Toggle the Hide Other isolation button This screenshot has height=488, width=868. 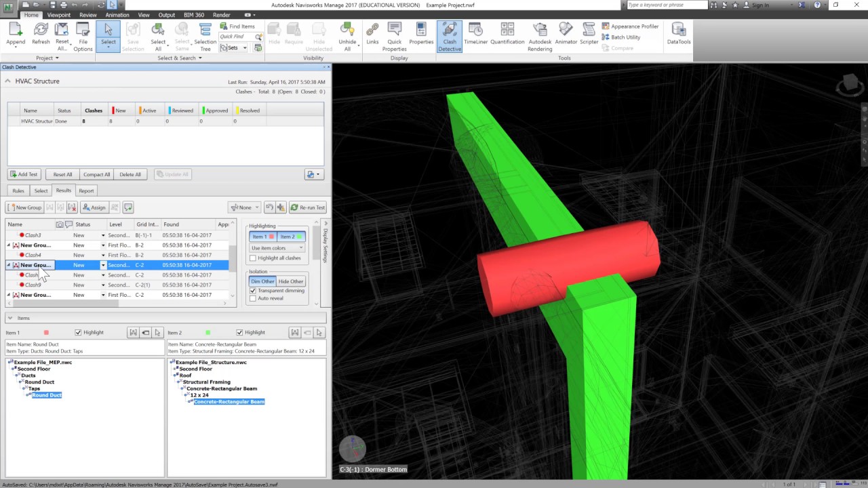coord(291,281)
